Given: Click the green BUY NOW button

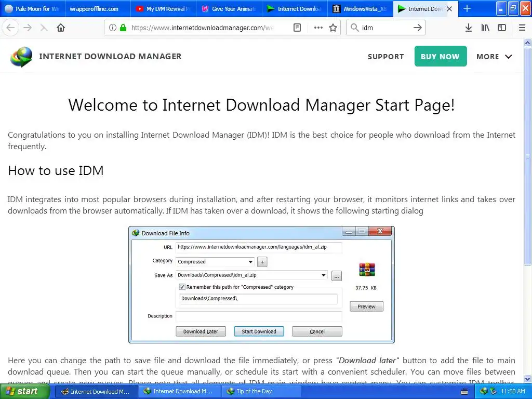Looking at the screenshot, I should [x=441, y=56].
